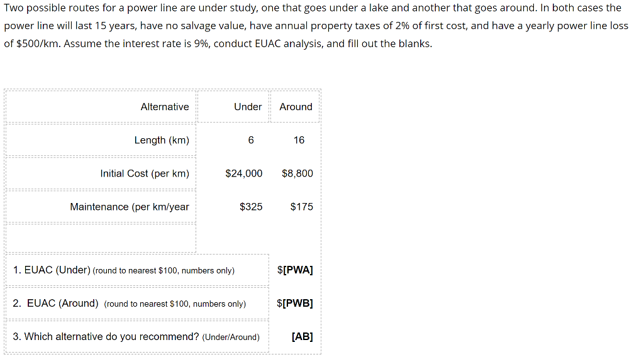Click the EUAC (Under) question text
Screen dimensions: 644x357
(x=124, y=270)
